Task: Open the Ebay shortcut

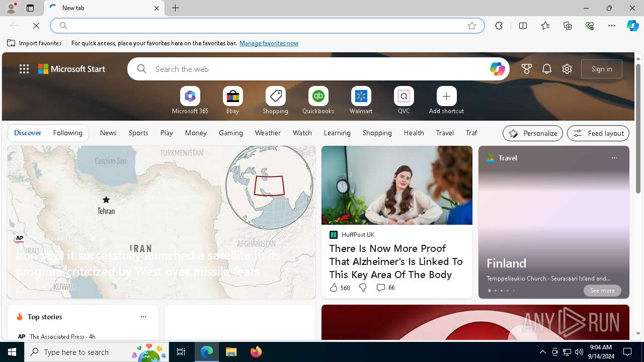Action: (x=232, y=101)
